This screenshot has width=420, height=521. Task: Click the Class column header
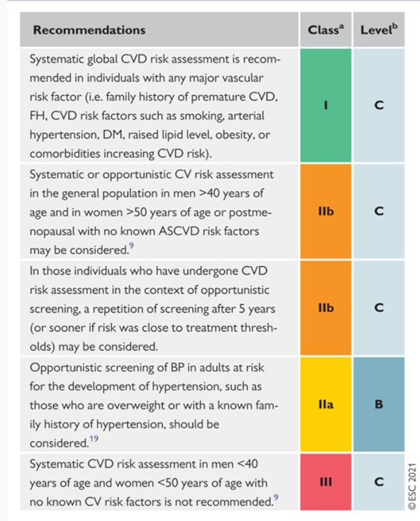click(x=325, y=30)
